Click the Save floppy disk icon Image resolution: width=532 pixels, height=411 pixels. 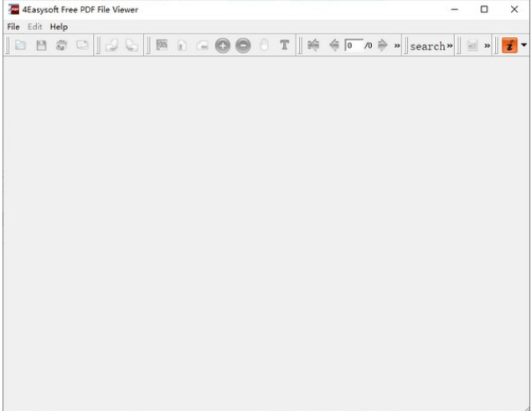41,45
